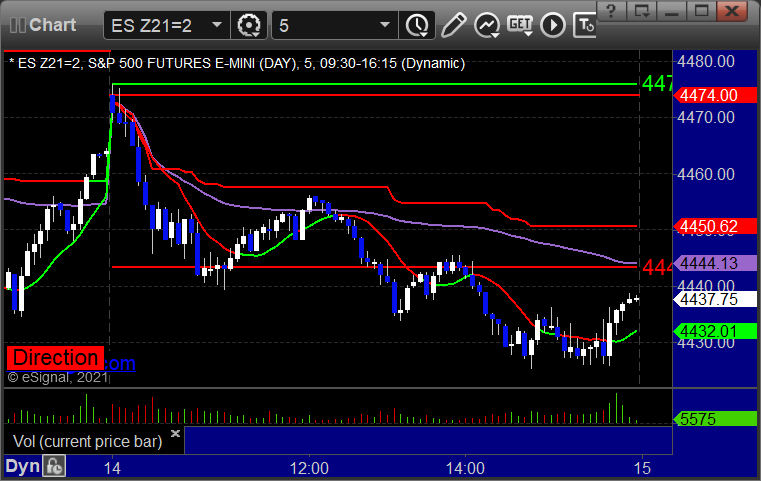This screenshot has width=761, height=481.
Task: Click the interval field showing 5
Action: pyautogui.click(x=335, y=25)
